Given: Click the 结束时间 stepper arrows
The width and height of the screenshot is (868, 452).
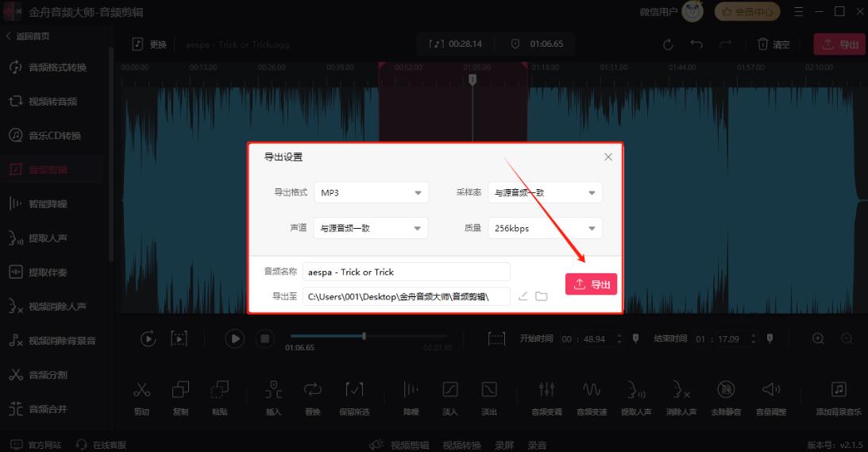Looking at the screenshot, I should tap(753, 338).
